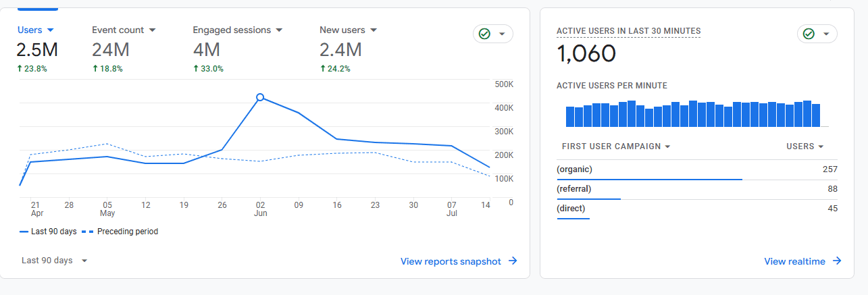Go to View realtime report
The image size is (868, 295).
(794, 261)
